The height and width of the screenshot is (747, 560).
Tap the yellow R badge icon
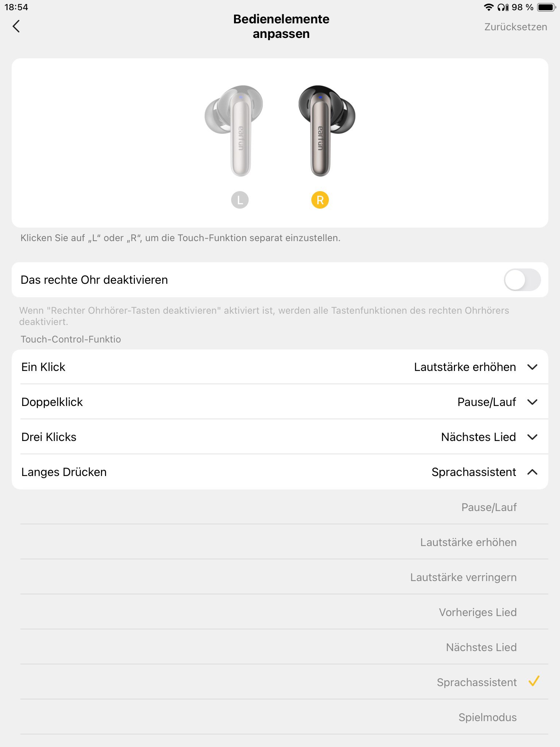(x=320, y=200)
